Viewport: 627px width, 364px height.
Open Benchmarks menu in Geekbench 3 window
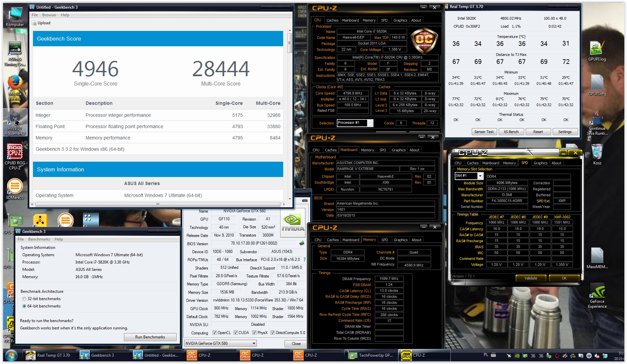pyautogui.click(x=39, y=239)
